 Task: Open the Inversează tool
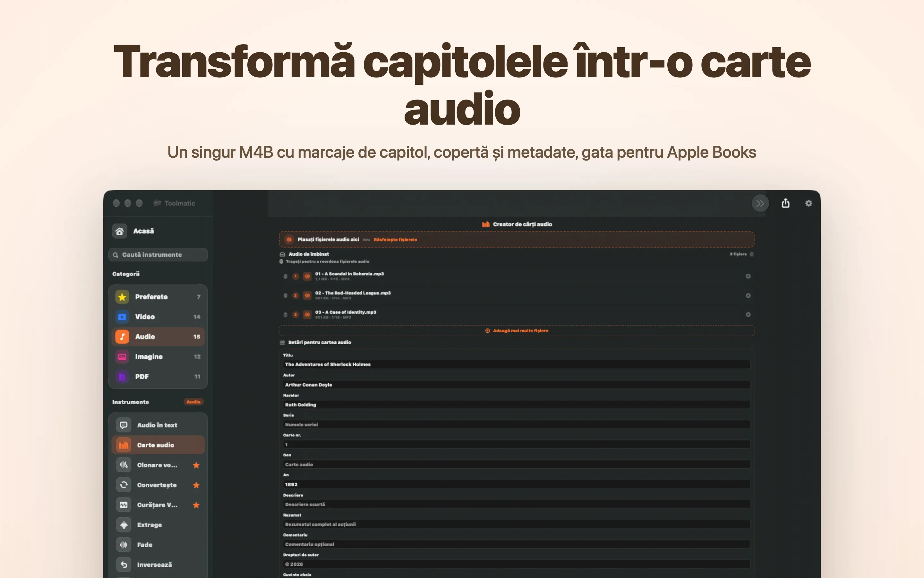tap(158, 564)
